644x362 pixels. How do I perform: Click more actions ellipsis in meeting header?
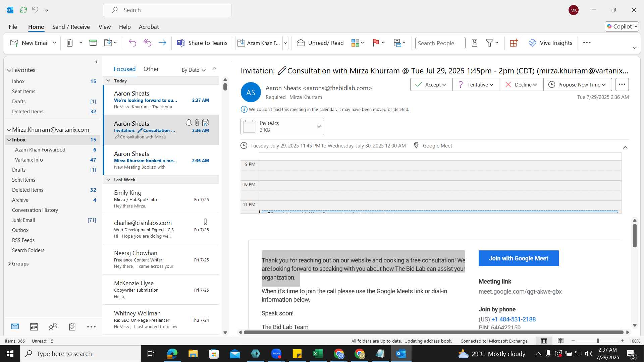coord(622,84)
